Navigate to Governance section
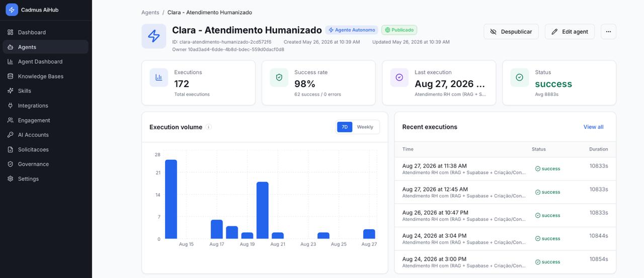644x278 pixels. (46, 164)
